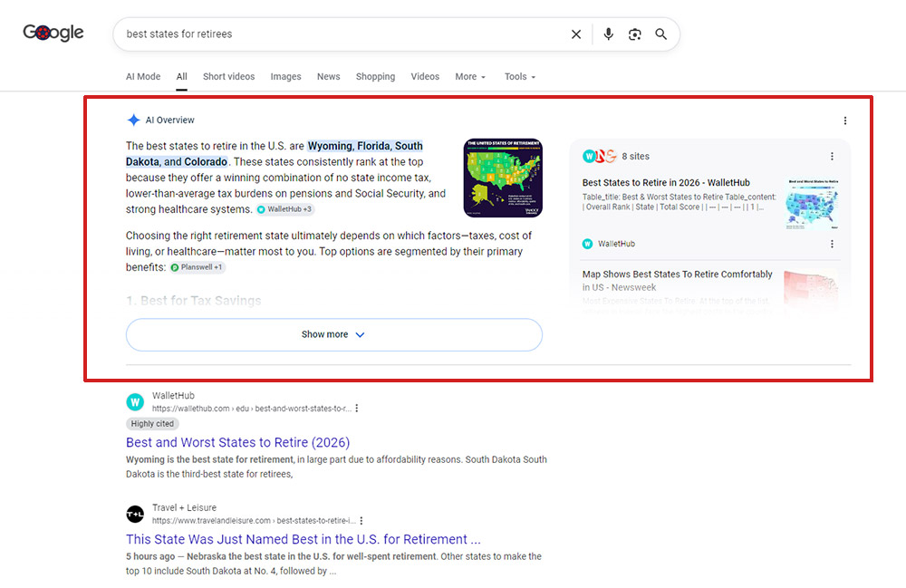
Task: Click the AI Overview sparkle icon
Action: pyautogui.click(x=133, y=120)
